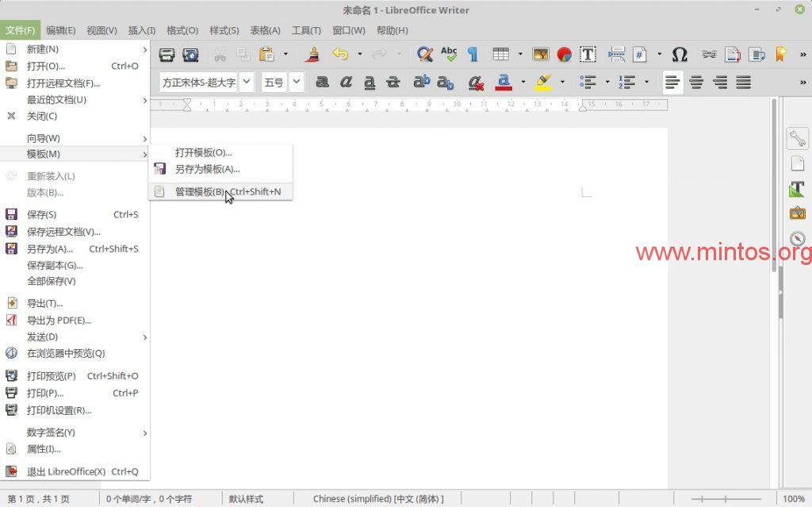
Task: Toggle justified paragraph alignment
Action: pos(744,82)
